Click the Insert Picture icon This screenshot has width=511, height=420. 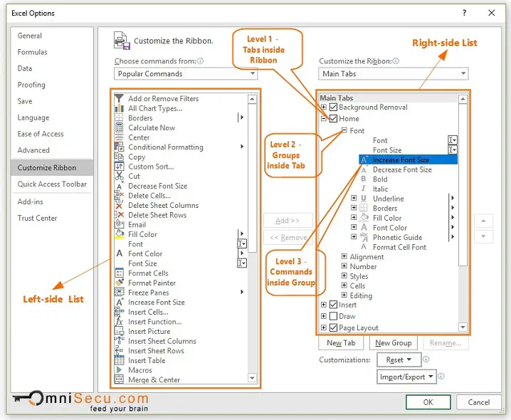[x=119, y=331]
